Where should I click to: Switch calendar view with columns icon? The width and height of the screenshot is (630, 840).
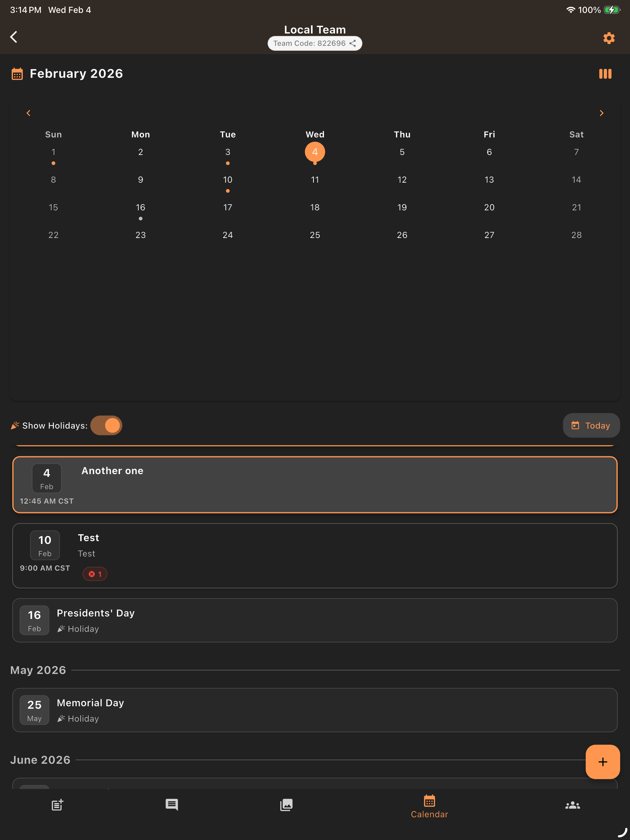[x=605, y=74]
